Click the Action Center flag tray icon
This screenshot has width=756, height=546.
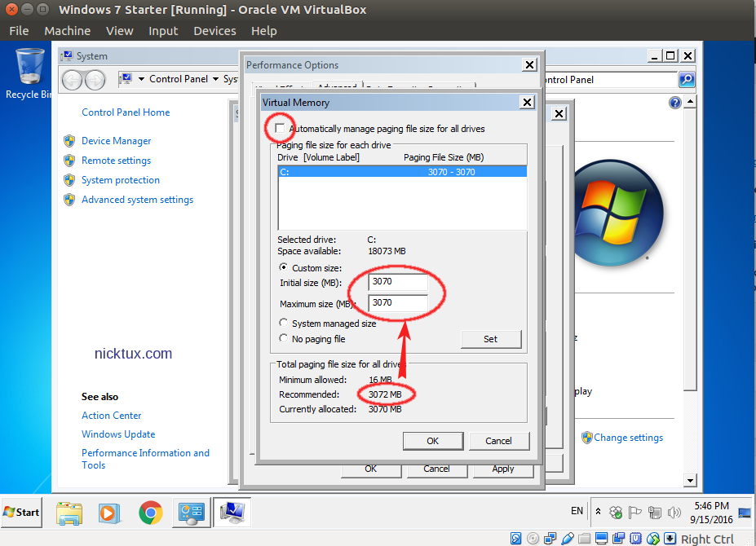(635, 513)
